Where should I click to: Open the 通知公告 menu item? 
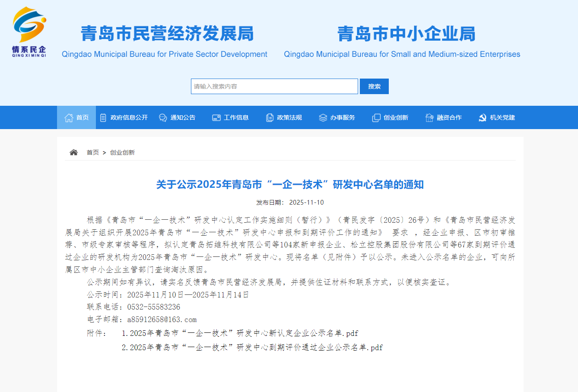pos(183,118)
